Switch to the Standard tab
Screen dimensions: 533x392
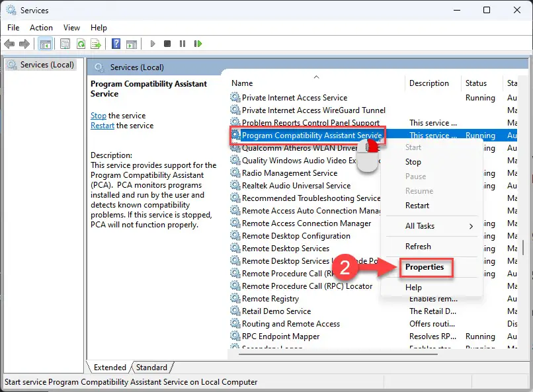[x=152, y=367]
